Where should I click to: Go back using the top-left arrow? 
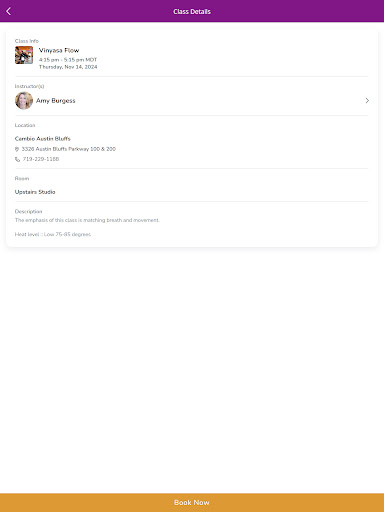tap(9, 11)
